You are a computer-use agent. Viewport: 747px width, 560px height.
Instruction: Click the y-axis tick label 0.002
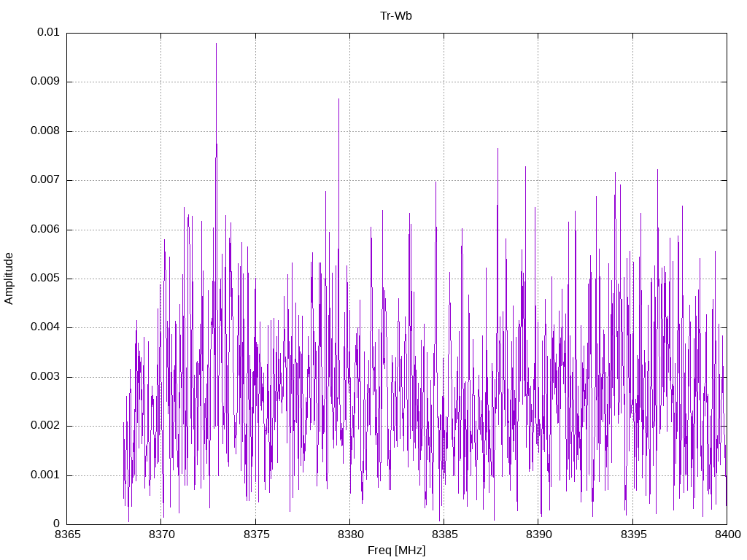pyautogui.click(x=45, y=426)
